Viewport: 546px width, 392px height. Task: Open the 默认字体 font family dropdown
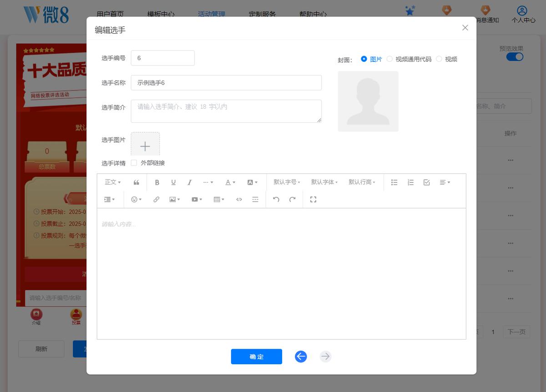324,182
